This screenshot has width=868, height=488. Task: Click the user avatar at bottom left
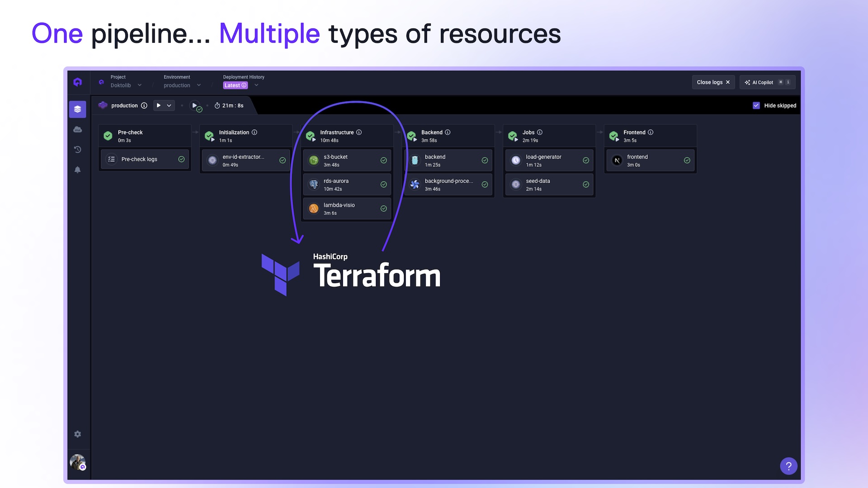click(x=77, y=462)
